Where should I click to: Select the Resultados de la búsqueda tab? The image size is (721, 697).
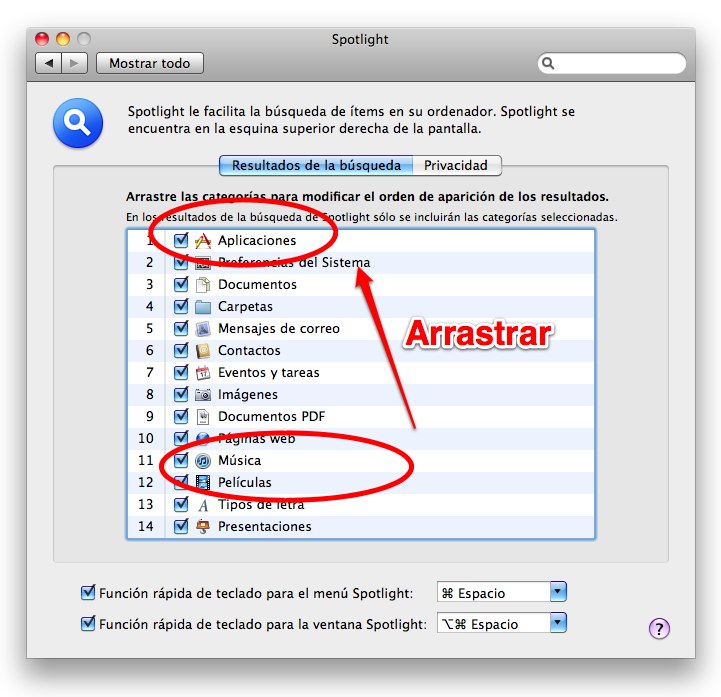tap(316, 166)
